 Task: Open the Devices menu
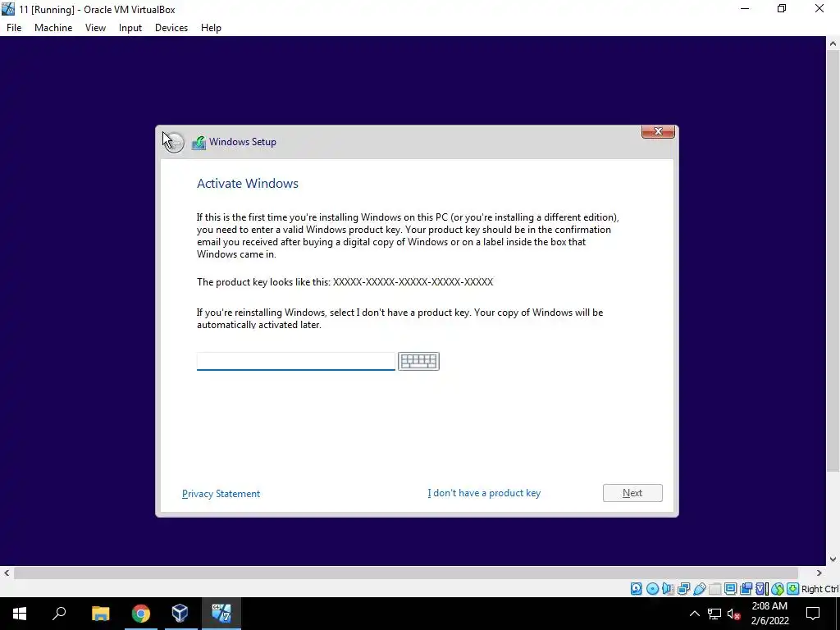click(x=171, y=28)
